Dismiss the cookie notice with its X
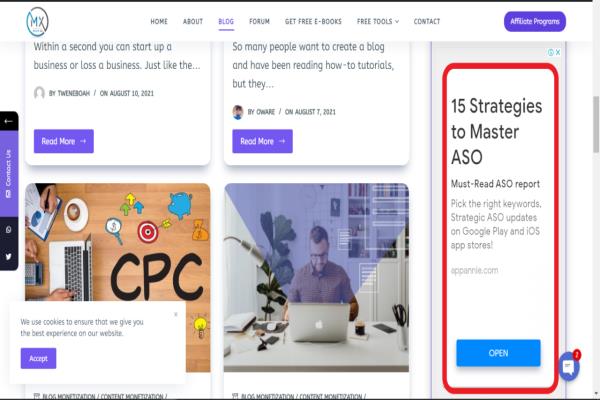 click(176, 314)
